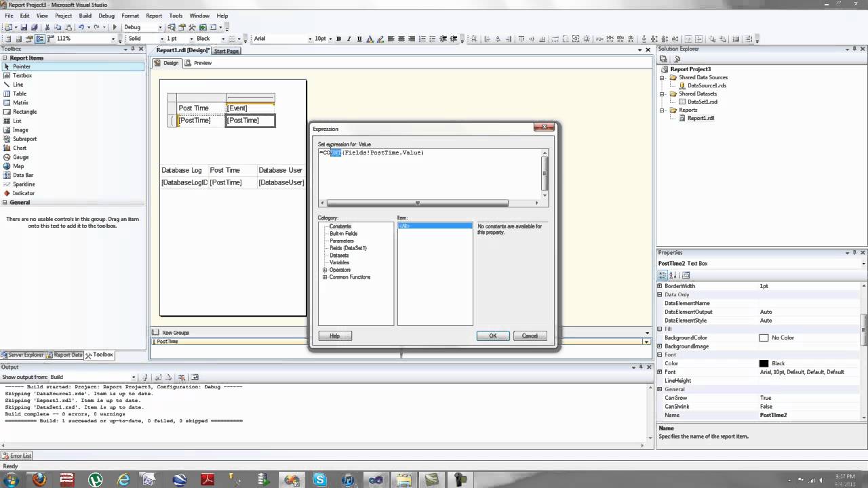Screen dimensions: 868x488
Task: Select the Gauge item in the Toolbox
Action: pos(20,157)
